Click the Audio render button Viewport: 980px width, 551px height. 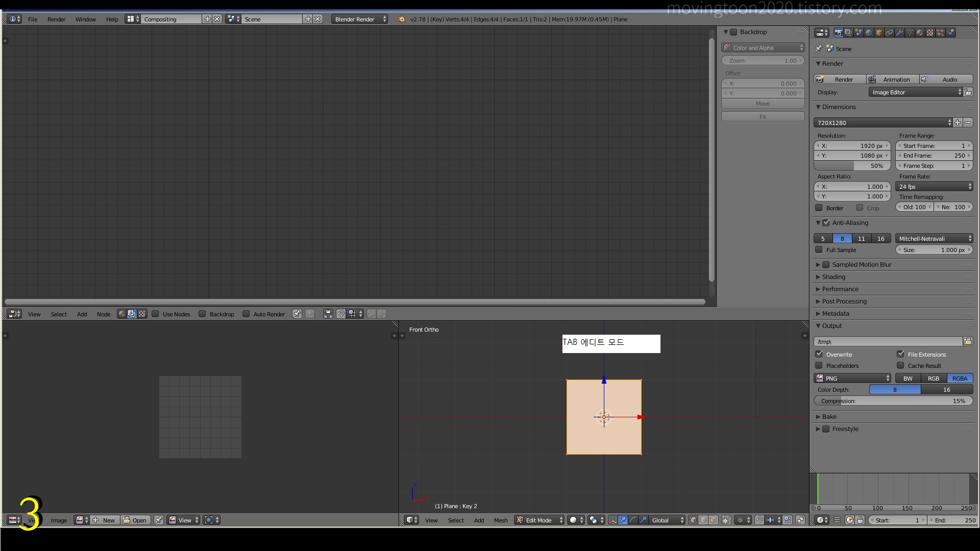pos(946,79)
